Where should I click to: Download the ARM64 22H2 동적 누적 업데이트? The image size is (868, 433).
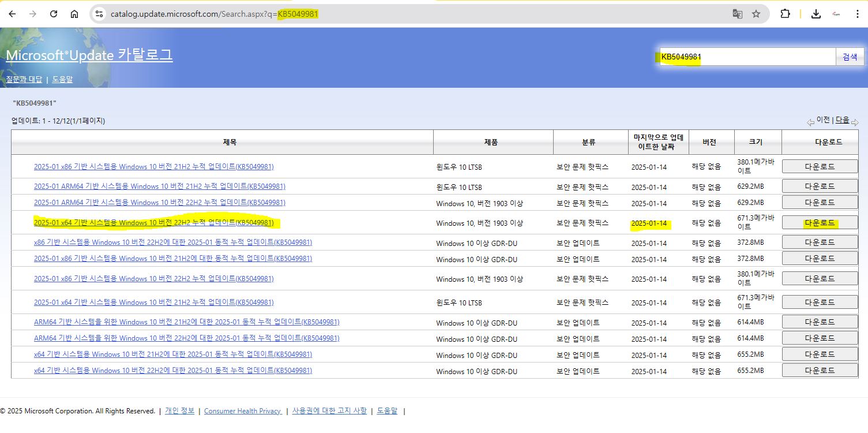pos(820,338)
